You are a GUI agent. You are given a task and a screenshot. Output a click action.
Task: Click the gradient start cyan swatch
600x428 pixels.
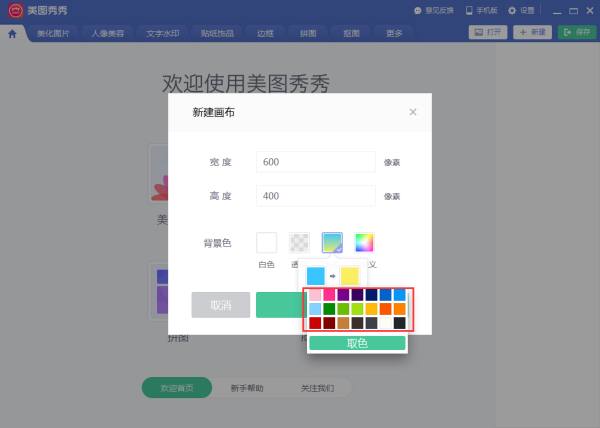click(316, 276)
